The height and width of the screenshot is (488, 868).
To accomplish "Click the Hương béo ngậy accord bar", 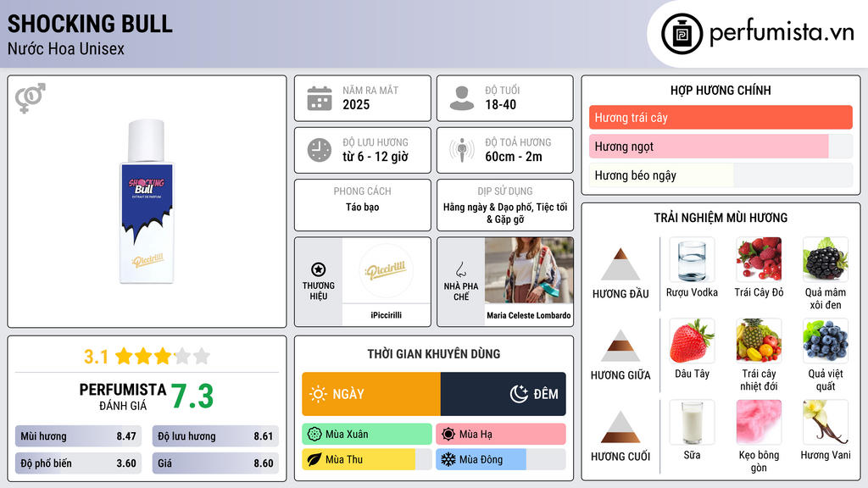I will 721,175.
